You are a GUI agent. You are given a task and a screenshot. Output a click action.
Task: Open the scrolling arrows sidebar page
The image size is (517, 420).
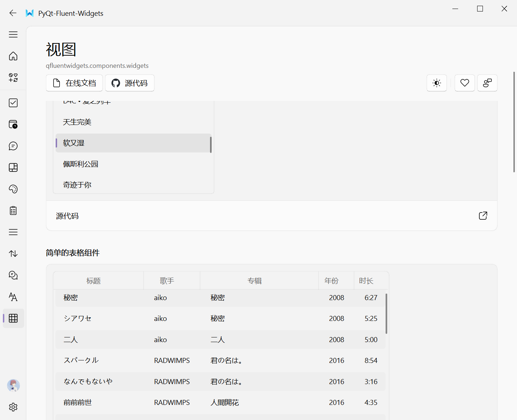pos(13,254)
